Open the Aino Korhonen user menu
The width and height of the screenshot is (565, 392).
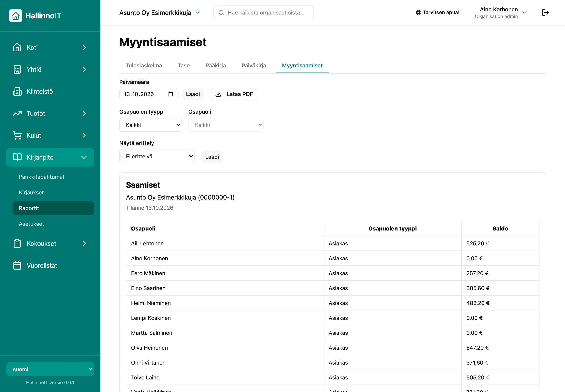pos(500,13)
